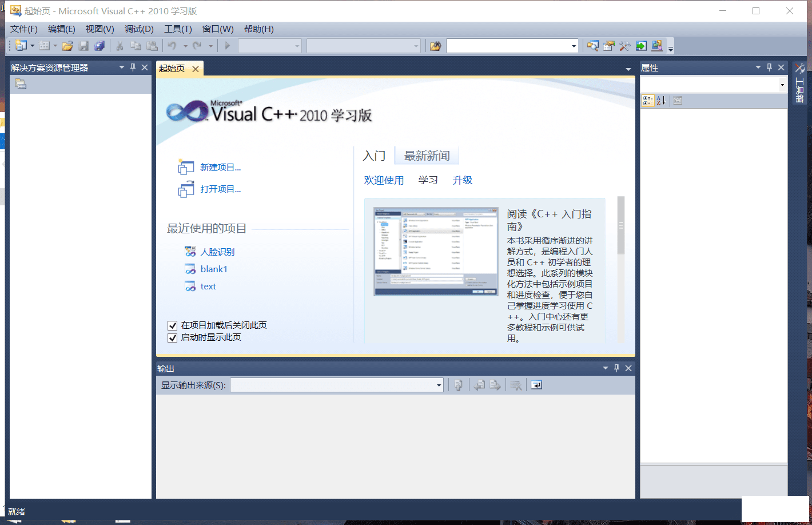Screen dimensions: 812x525
Task: Sort properties alphabetically icon
Action: (x=661, y=101)
